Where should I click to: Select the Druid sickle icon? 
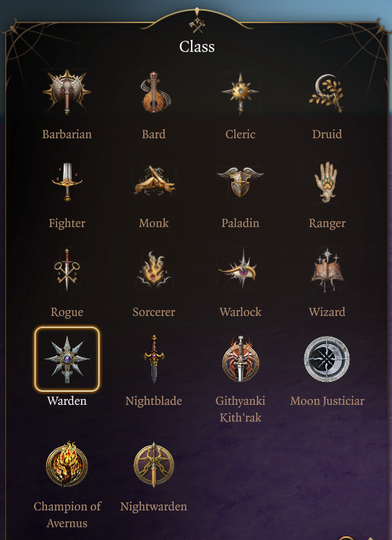click(327, 93)
